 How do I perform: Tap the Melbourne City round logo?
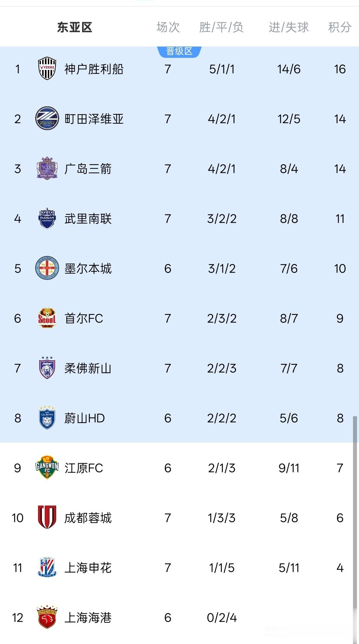(47, 268)
